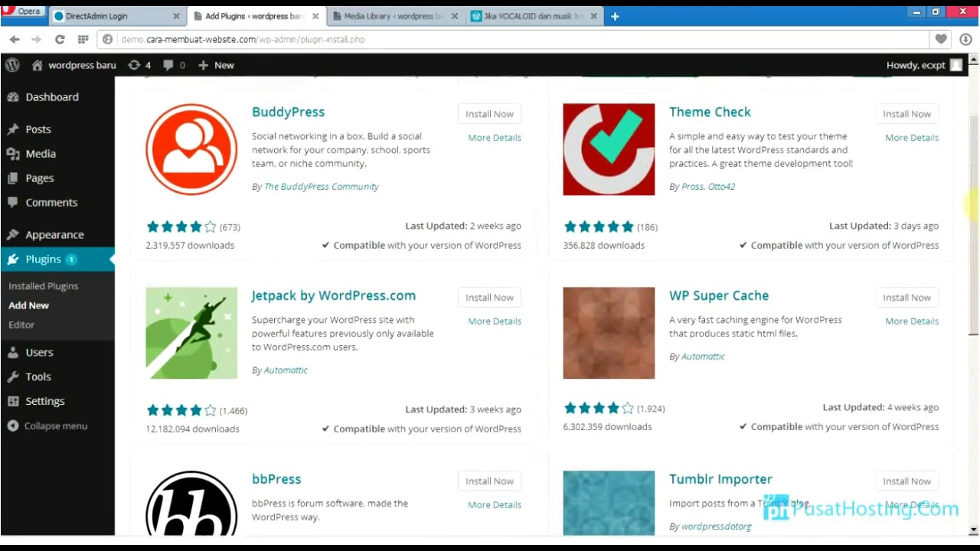View More Details for BuddyPress
The image size is (980, 551).
tap(495, 138)
